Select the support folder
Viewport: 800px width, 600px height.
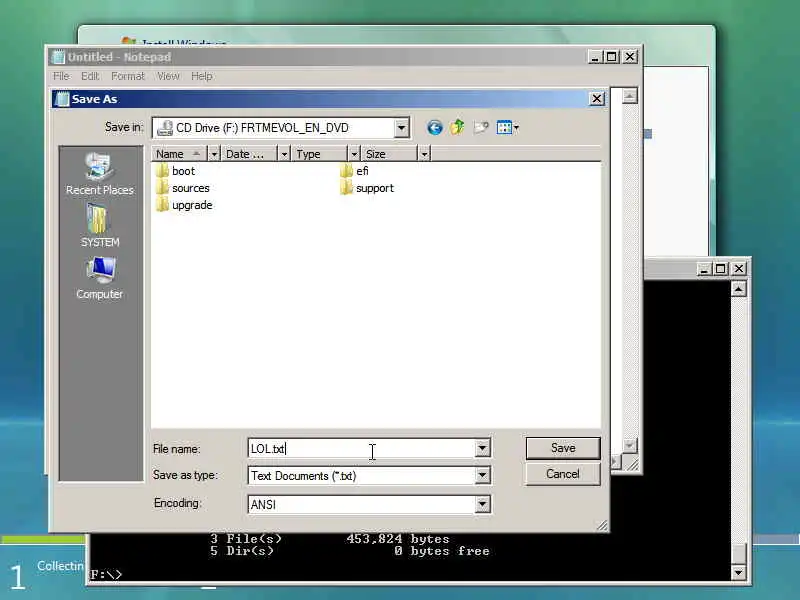(367, 188)
